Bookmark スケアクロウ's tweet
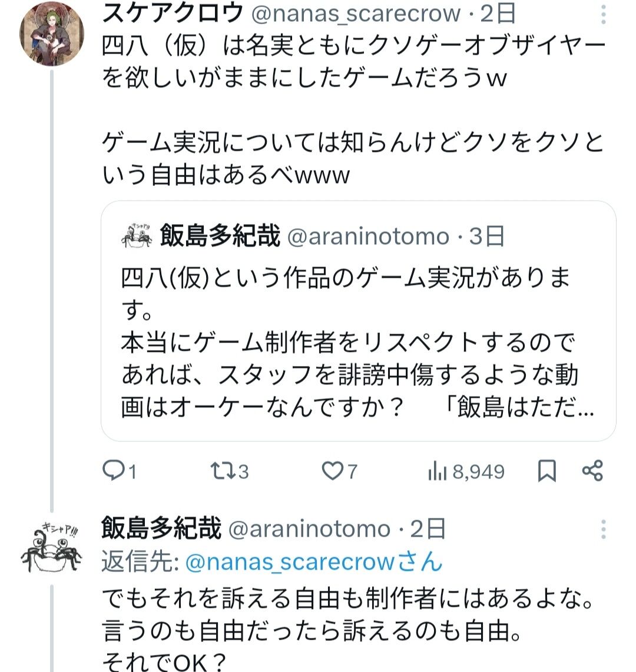This screenshot has height=672, width=636. (x=547, y=471)
